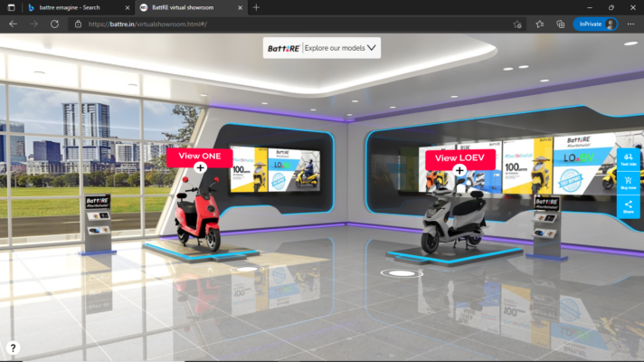The image size is (644, 362).
Task: Click the Buy now cart icon
Action: tap(628, 183)
